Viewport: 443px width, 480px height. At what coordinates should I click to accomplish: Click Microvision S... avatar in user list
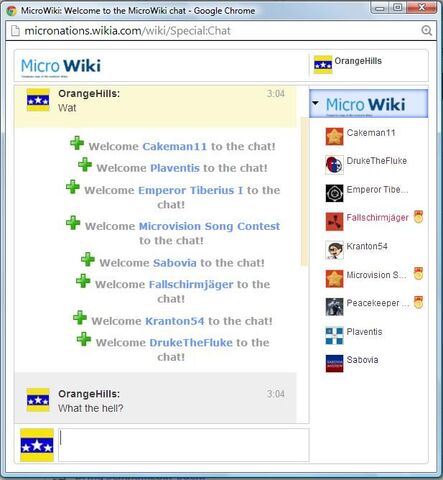pos(334,279)
